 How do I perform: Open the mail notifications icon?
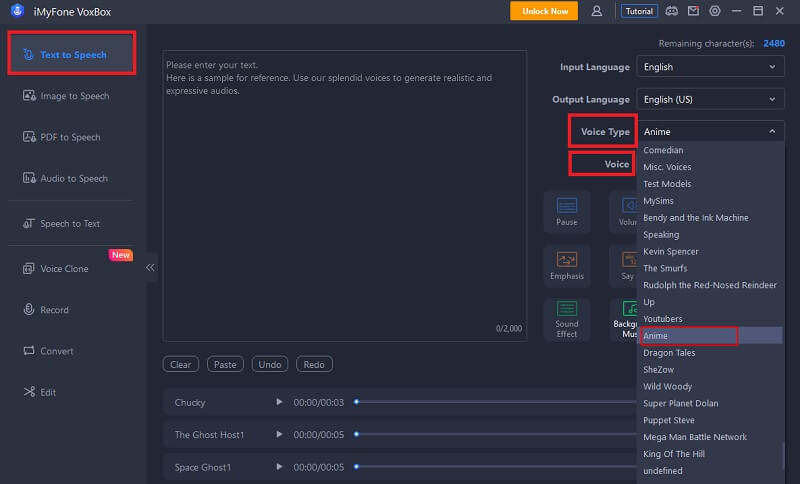coord(692,11)
